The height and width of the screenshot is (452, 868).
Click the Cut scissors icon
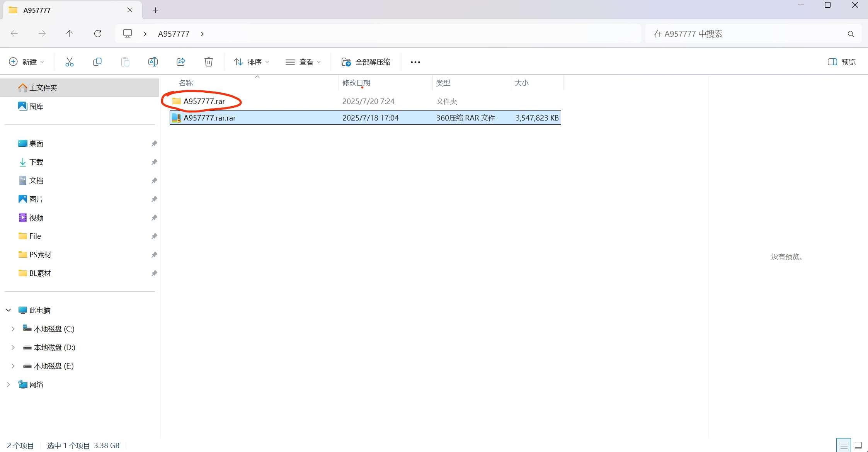(70, 62)
